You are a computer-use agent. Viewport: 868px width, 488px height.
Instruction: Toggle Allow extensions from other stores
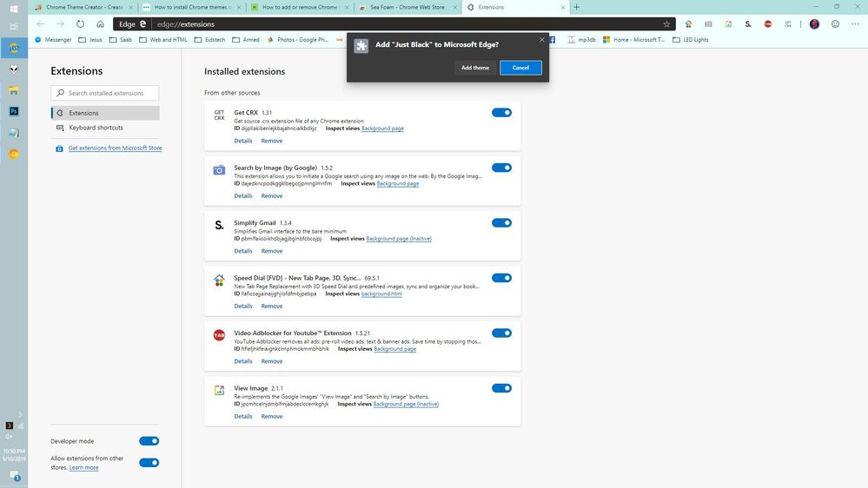149,463
